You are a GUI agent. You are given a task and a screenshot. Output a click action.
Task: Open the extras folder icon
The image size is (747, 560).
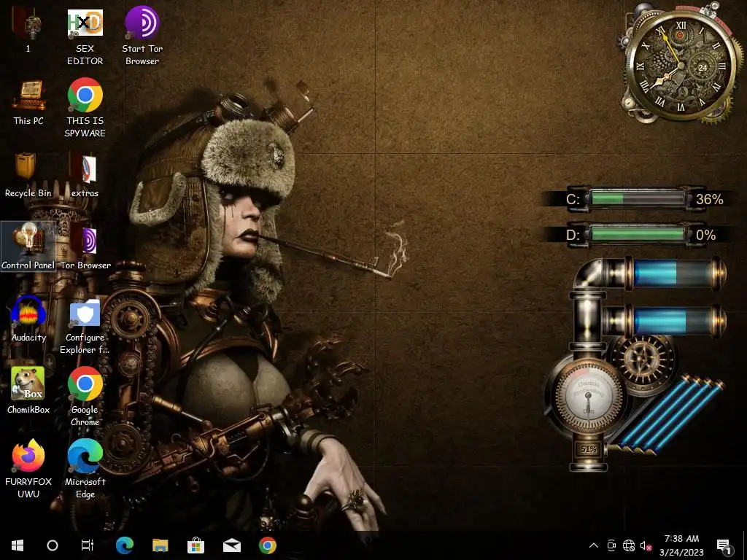coord(85,174)
